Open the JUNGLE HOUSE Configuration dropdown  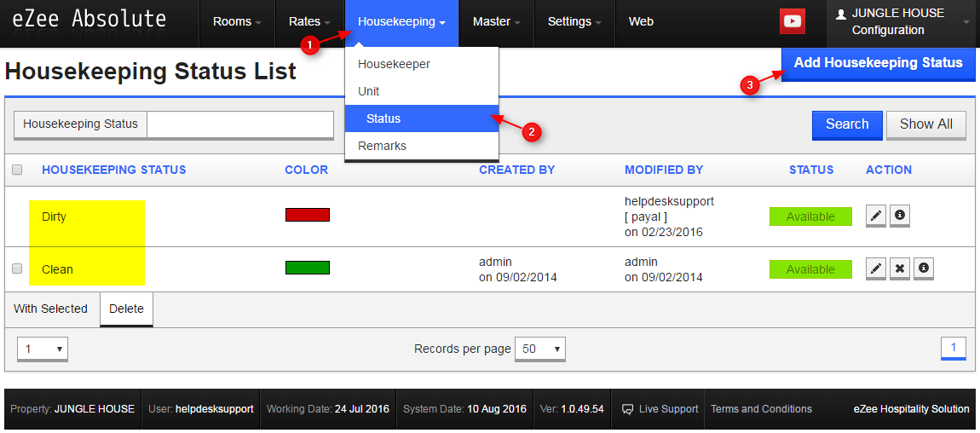902,22
